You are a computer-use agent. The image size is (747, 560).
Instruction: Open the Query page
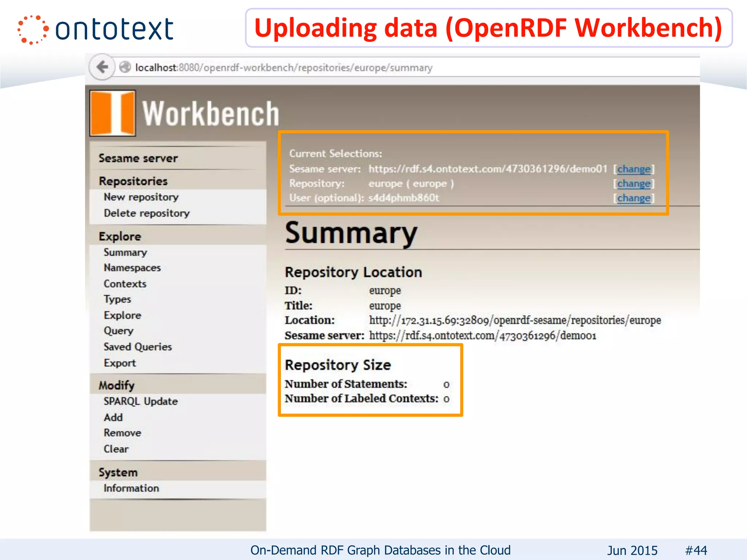pos(119,331)
